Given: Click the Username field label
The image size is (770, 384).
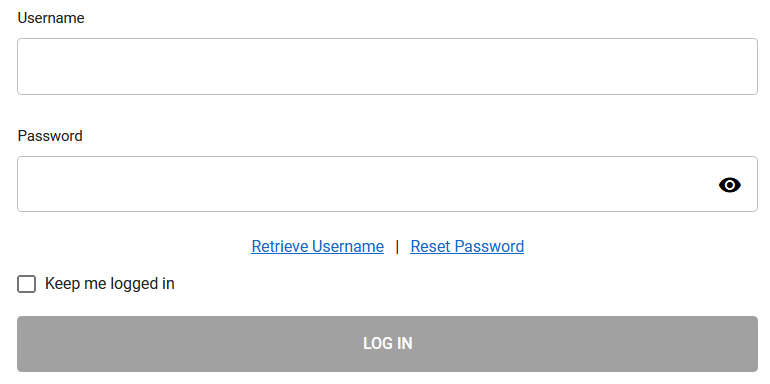Looking at the screenshot, I should [x=51, y=18].
